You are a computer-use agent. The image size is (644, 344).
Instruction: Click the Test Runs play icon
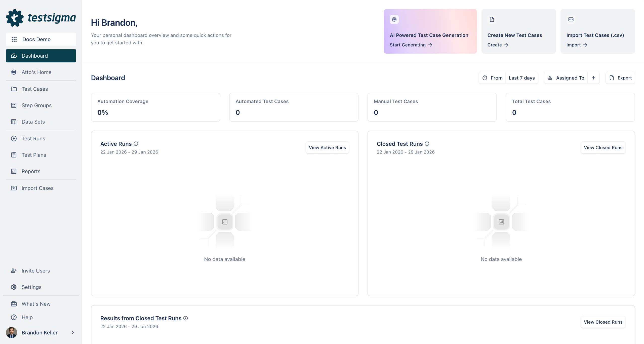(x=14, y=139)
